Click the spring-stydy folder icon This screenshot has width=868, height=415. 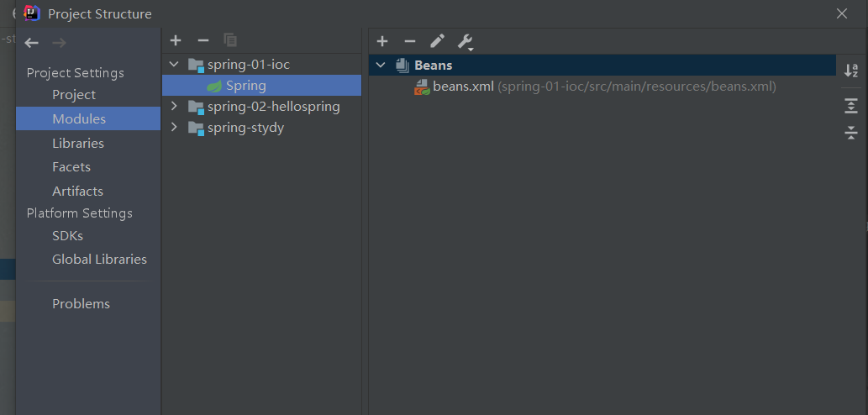click(x=196, y=129)
